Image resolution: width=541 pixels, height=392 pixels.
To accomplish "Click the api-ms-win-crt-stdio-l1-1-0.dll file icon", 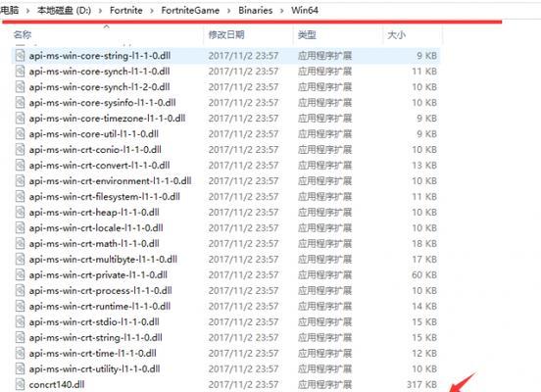I will [20, 322].
